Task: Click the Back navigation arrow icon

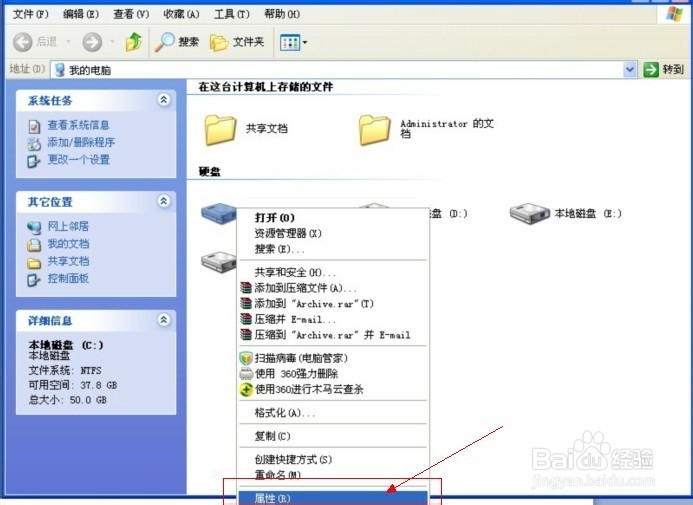Action: (x=22, y=42)
